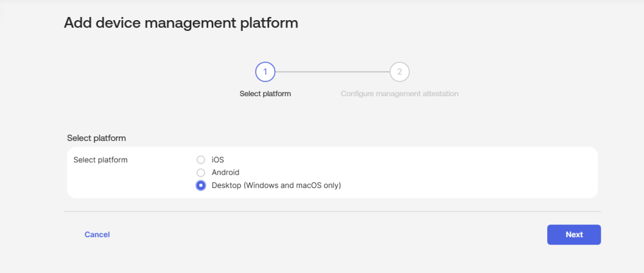Click the progress line between the steps
This screenshot has width=644, height=273.
(x=332, y=72)
